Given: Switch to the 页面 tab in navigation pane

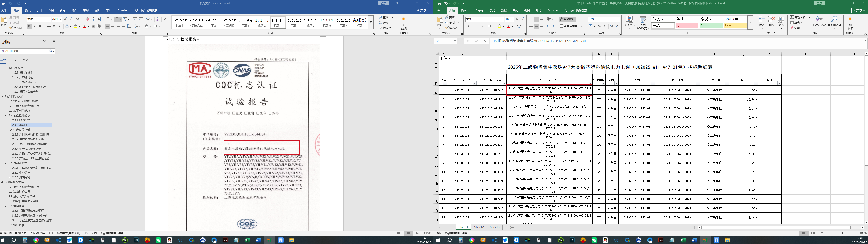Looking at the screenshot, I should tap(14, 60).
